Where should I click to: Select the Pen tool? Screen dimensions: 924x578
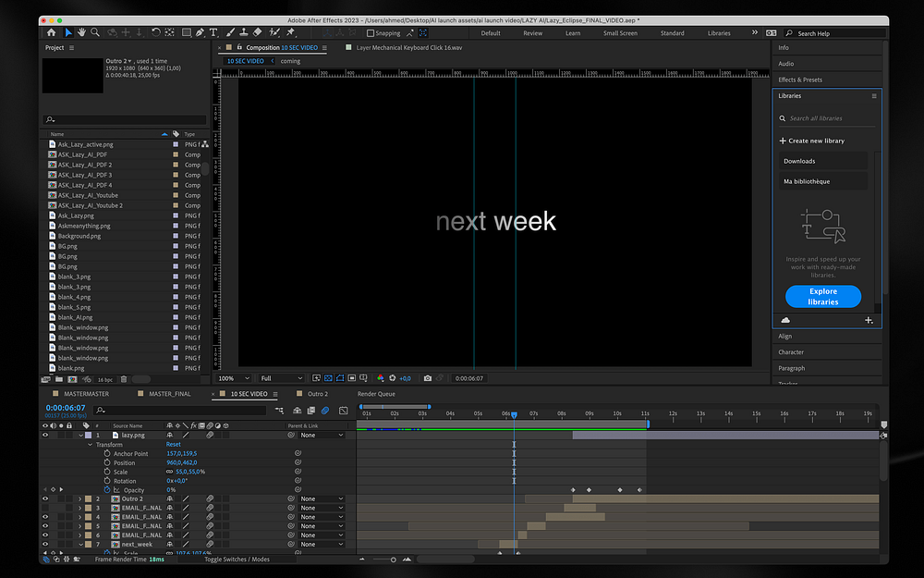[x=200, y=33]
